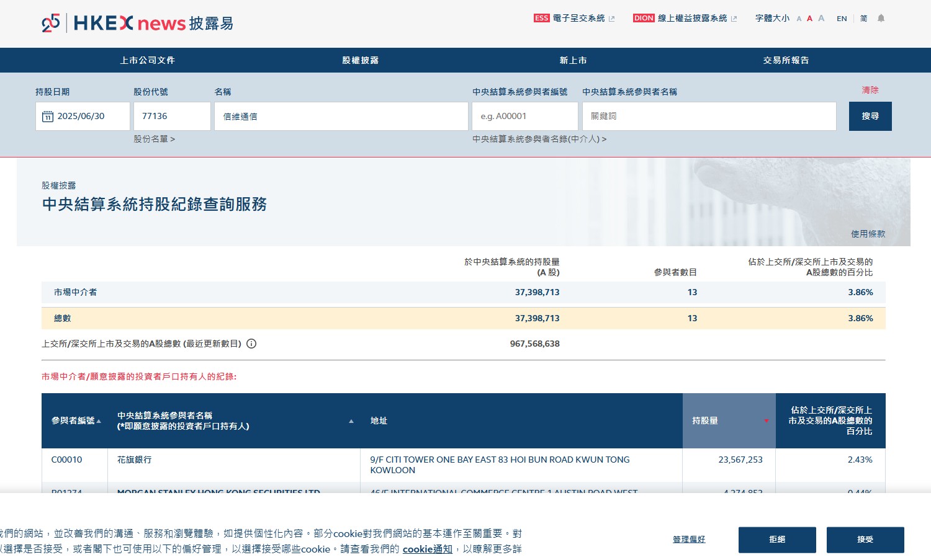Click the 總數 summary row label

(x=62, y=318)
